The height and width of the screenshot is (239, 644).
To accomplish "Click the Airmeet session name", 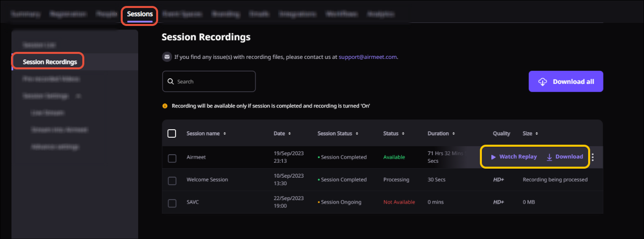I will (x=196, y=157).
